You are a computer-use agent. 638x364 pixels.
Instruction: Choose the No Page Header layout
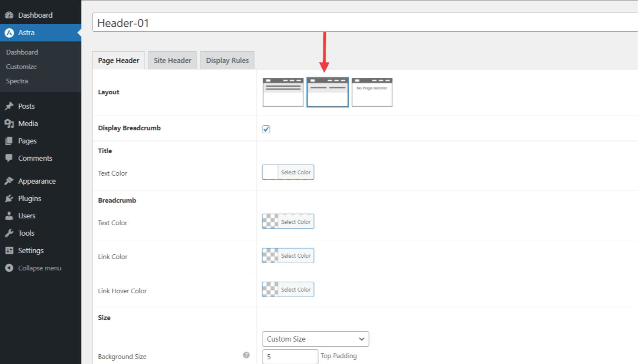pos(372,92)
